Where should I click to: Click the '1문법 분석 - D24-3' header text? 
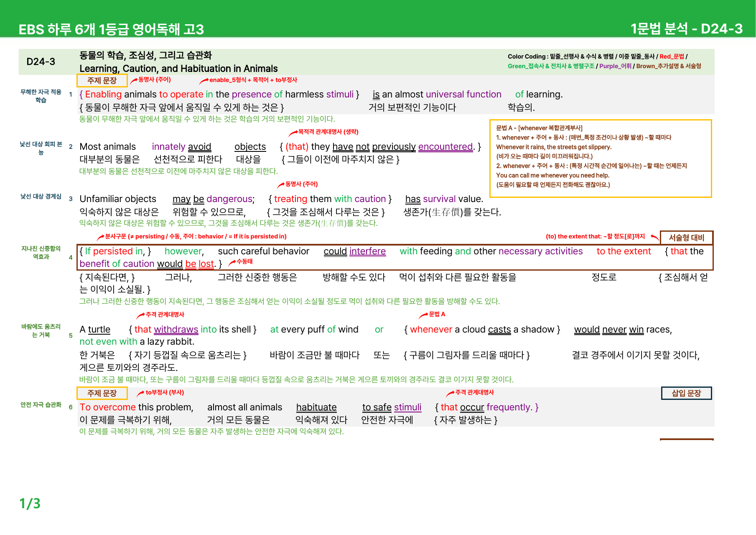[x=686, y=28]
